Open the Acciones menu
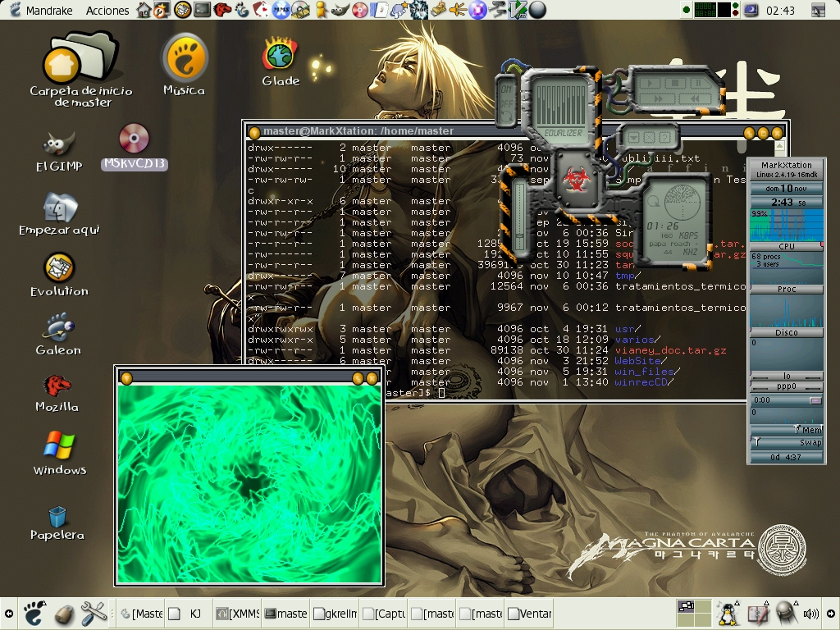The width and height of the screenshot is (840, 630). (x=107, y=10)
